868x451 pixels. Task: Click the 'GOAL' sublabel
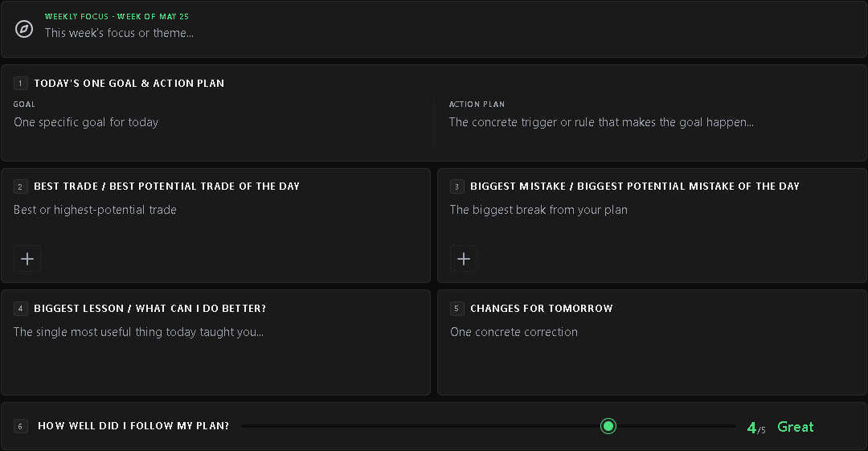click(24, 105)
